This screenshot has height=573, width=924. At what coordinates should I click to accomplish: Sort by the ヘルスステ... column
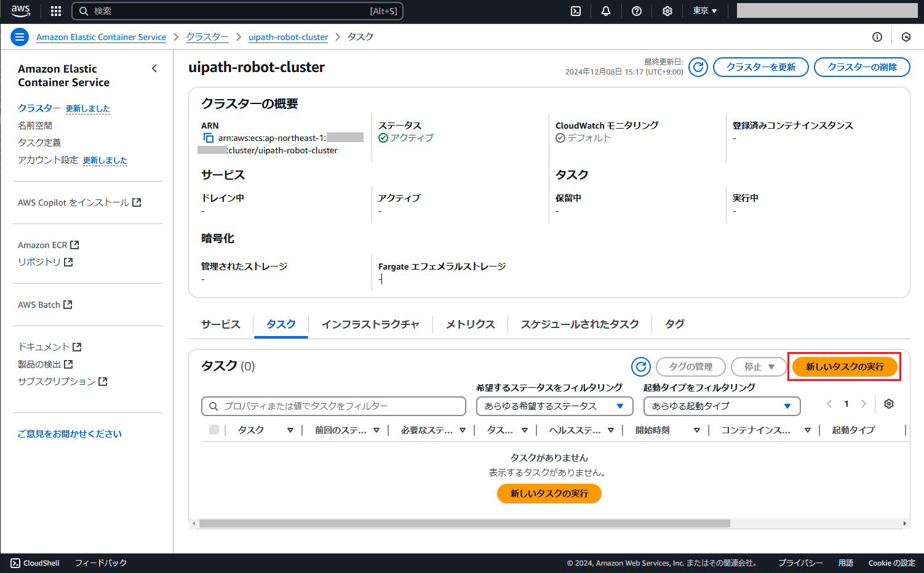tap(611, 430)
